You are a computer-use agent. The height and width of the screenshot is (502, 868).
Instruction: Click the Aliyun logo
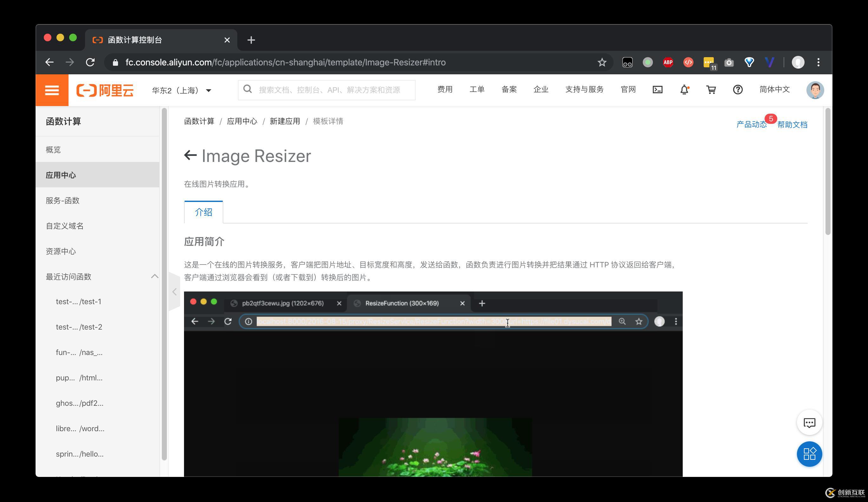[105, 90]
